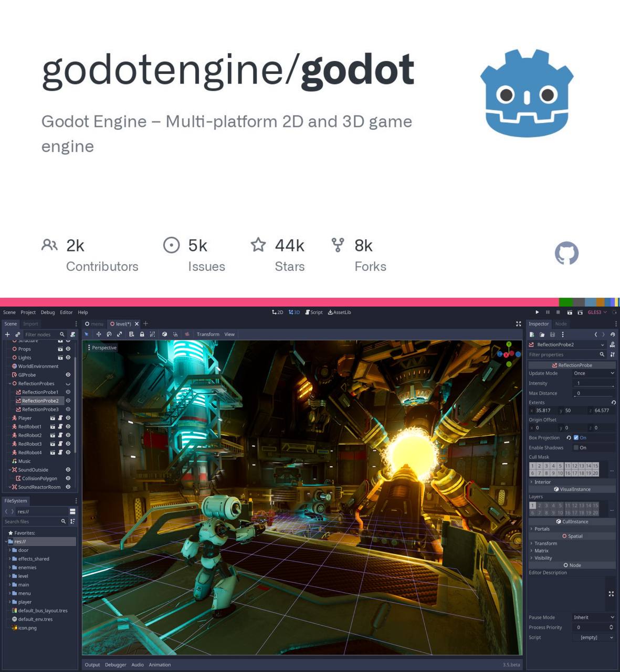This screenshot has width=620, height=672.
Task: Add a new node with plus icon
Action: pos(7,334)
